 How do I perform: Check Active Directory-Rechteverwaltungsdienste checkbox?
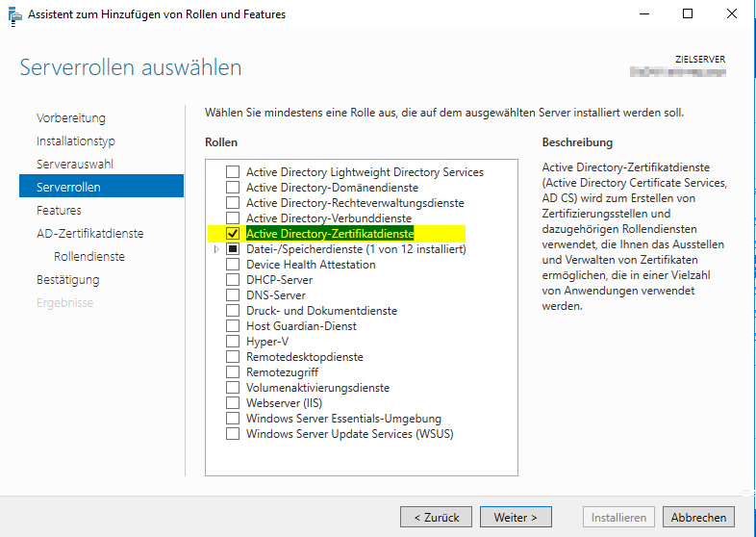pos(233,203)
